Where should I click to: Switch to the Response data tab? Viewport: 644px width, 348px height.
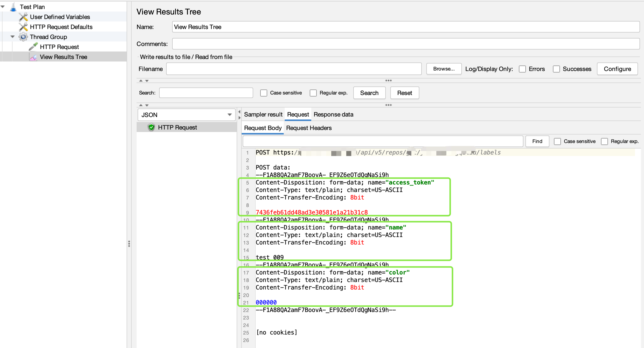(333, 114)
